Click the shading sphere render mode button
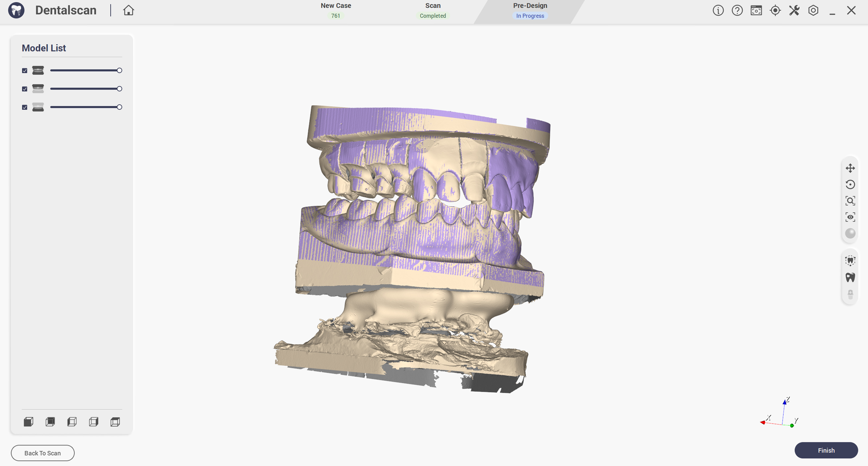The image size is (868, 466). 850,233
